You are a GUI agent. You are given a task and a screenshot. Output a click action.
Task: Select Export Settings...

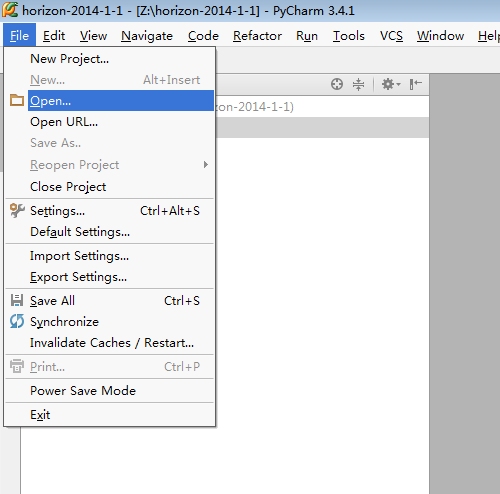109,277
